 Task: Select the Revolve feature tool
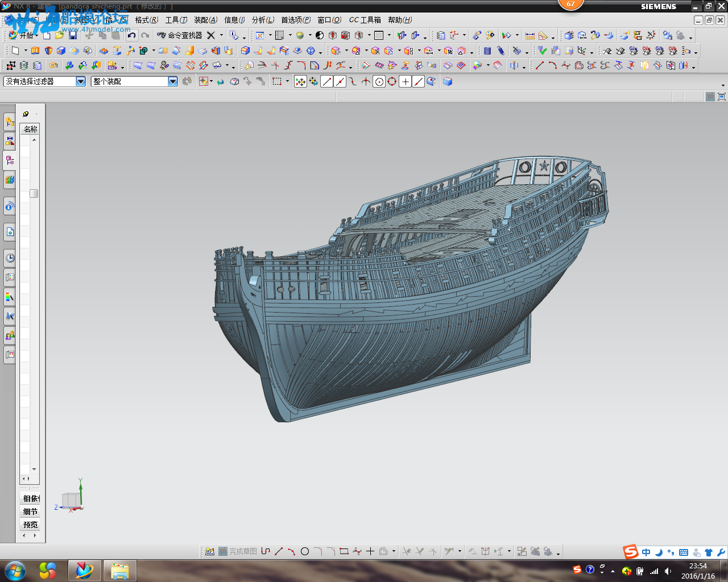(48, 51)
